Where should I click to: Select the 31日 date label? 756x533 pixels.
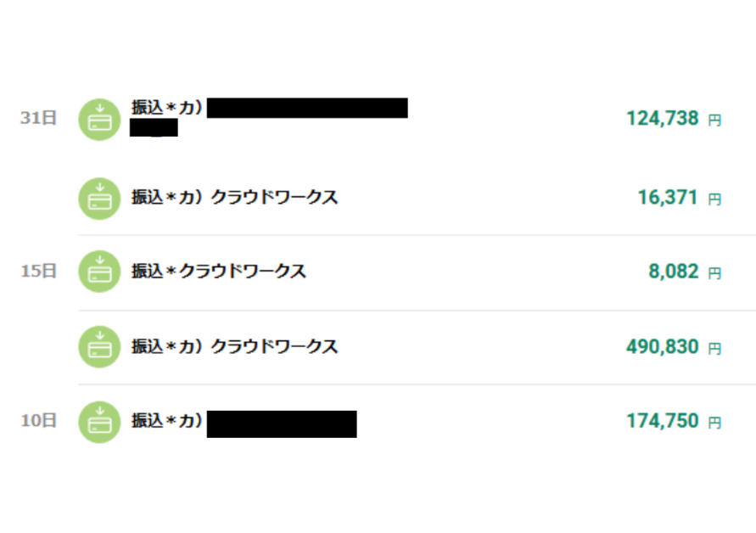tap(38, 118)
